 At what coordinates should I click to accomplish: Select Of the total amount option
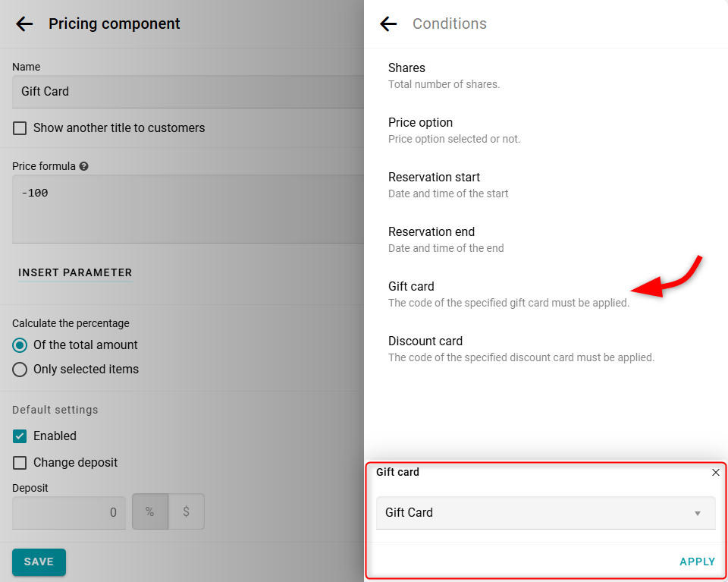20,345
